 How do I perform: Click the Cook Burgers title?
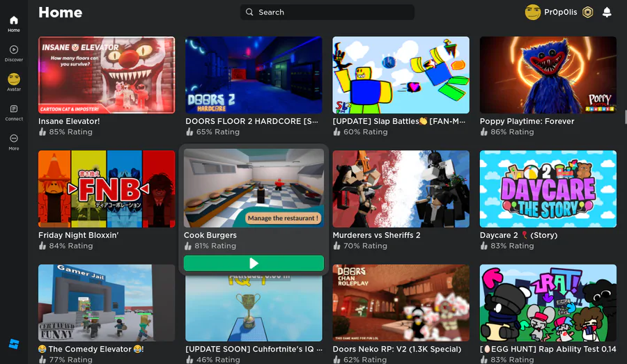click(210, 235)
